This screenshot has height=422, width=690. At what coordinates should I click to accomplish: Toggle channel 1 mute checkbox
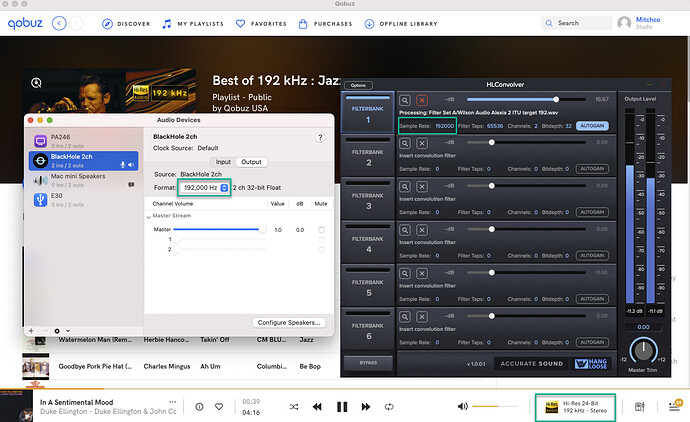(x=322, y=240)
